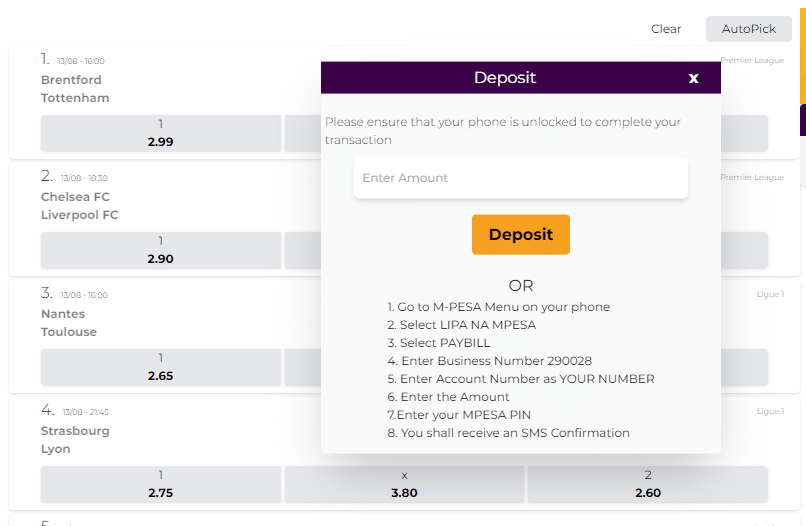Pick Chelsea FC home win odds 2.90
This screenshot has height=526, width=806.
tap(161, 250)
